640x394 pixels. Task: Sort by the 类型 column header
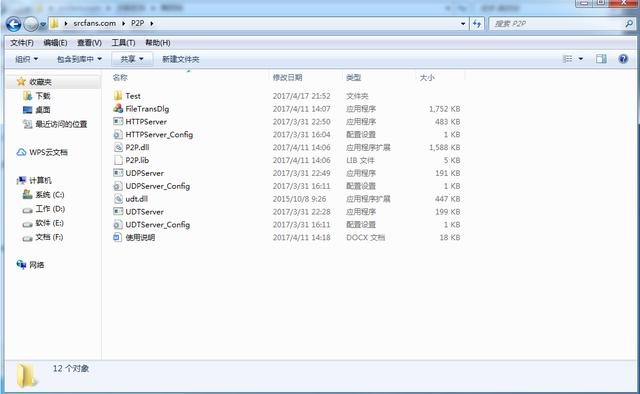click(x=353, y=77)
